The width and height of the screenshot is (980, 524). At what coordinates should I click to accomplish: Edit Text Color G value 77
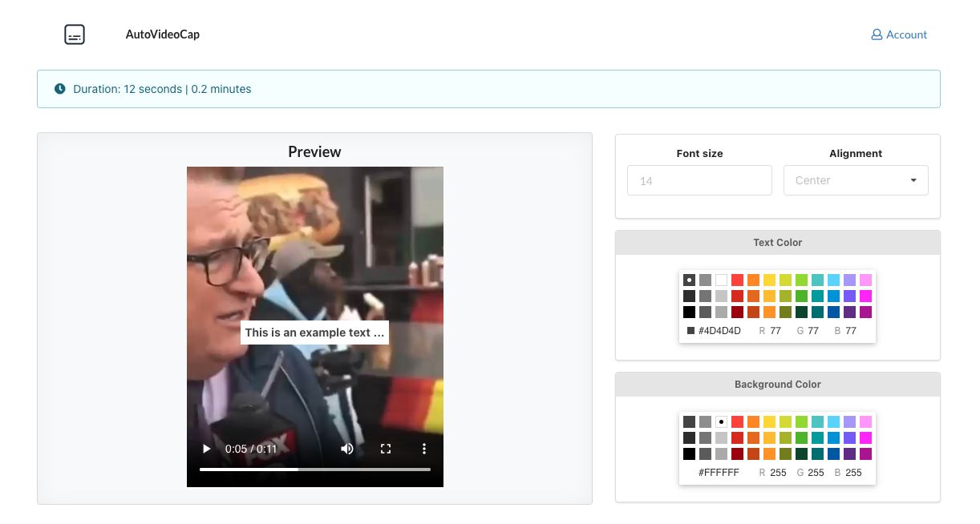pos(813,330)
